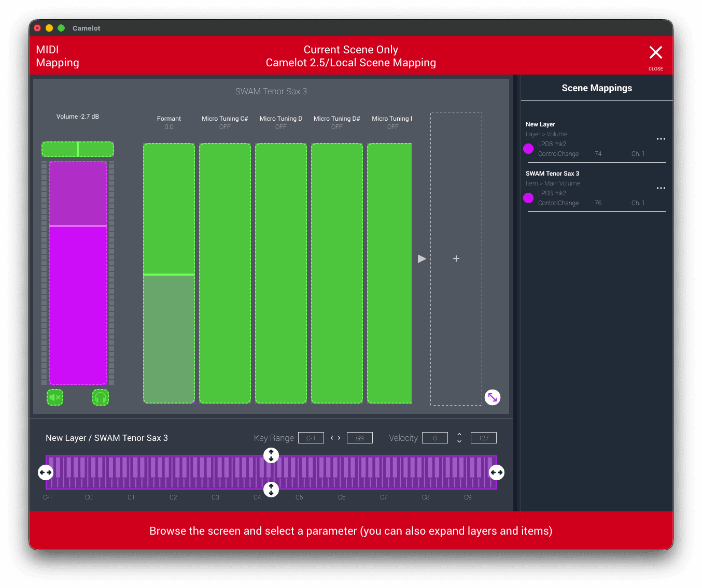Toggle the mute speaker icon
Viewport: 702px width, 588px height.
pos(55,397)
